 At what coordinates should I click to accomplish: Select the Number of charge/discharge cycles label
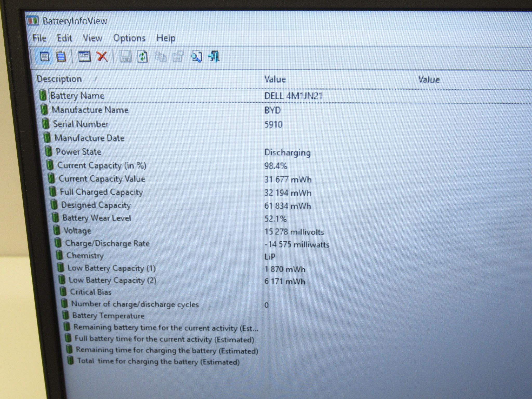coord(135,304)
